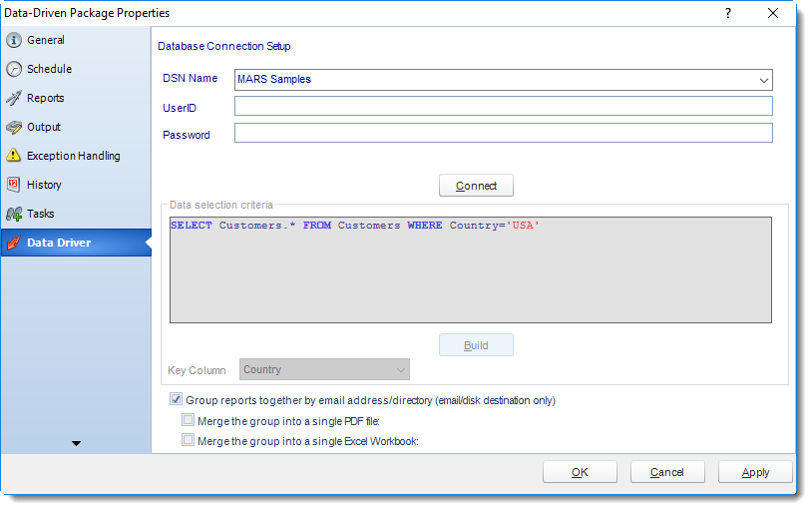Click the DSN Name label

191,78
